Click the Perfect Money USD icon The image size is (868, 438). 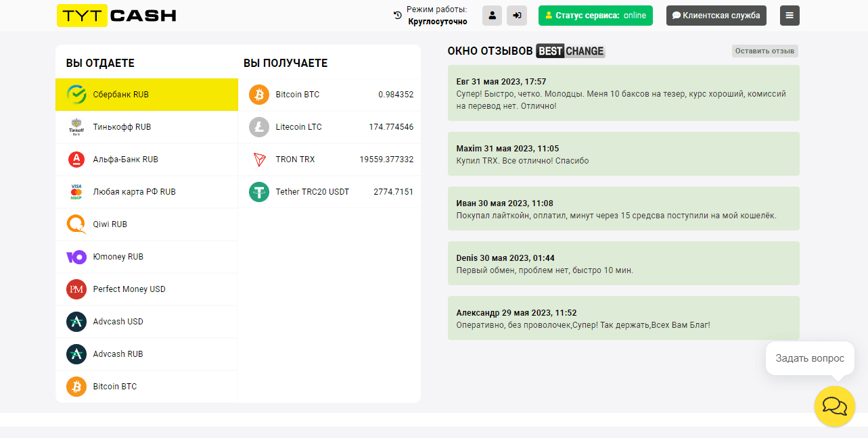pos(76,289)
